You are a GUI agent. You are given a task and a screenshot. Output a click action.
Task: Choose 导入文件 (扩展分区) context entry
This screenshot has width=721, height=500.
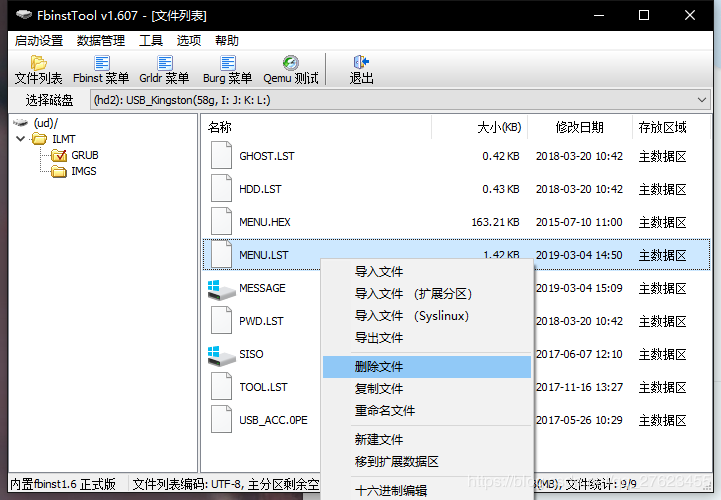(427, 293)
